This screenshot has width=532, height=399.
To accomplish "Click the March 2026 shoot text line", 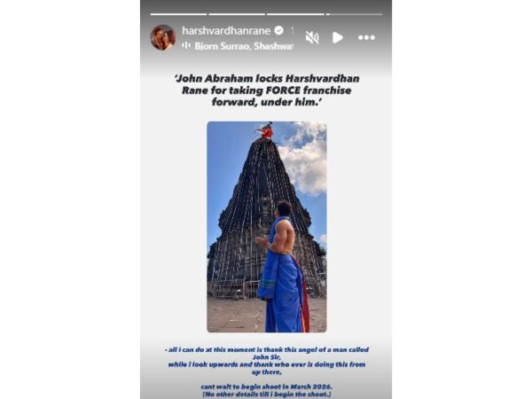I will [x=267, y=387].
